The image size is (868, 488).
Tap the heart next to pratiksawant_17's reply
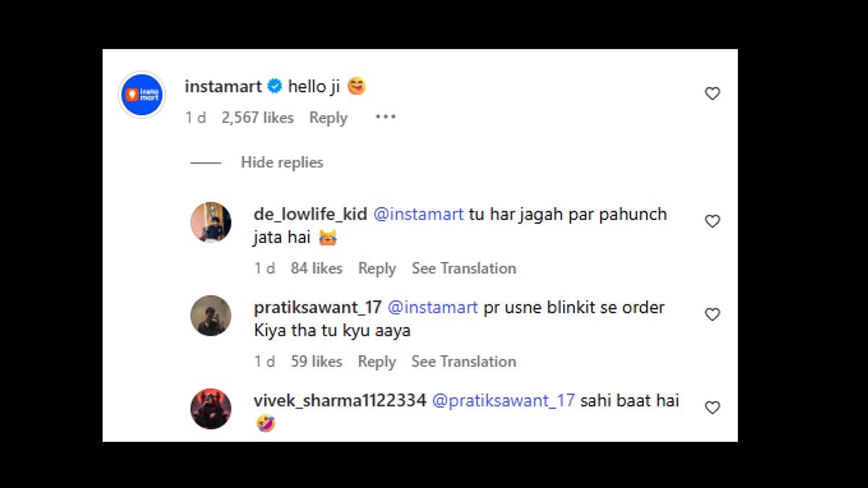pyautogui.click(x=712, y=314)
